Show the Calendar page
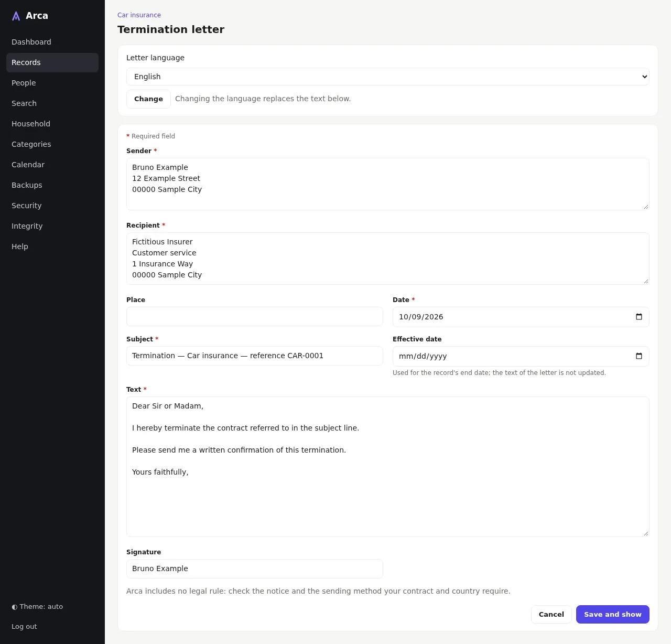Viewport: 671px width, 644px height. pyautogui.click(x=52, y=165)
